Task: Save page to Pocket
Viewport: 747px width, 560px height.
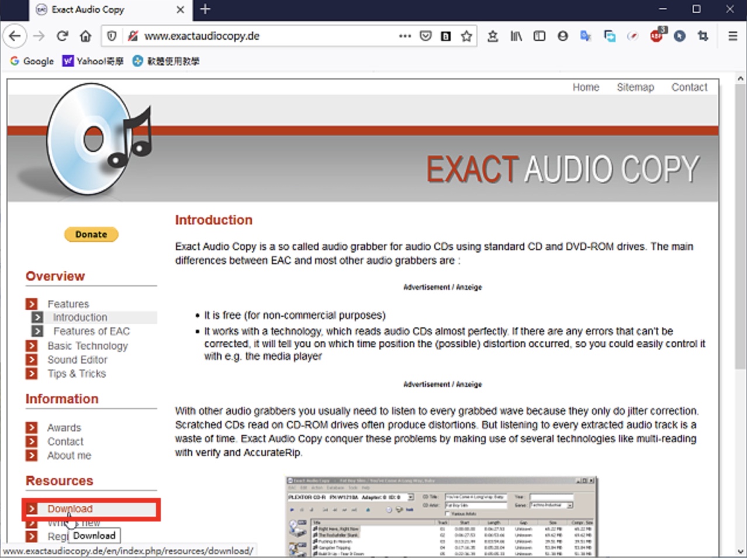Action: [426, 36]
